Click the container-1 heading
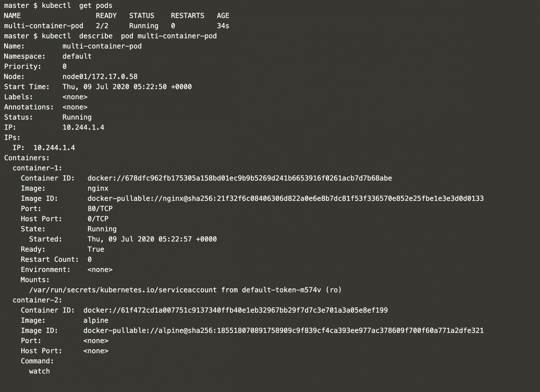 37,168
